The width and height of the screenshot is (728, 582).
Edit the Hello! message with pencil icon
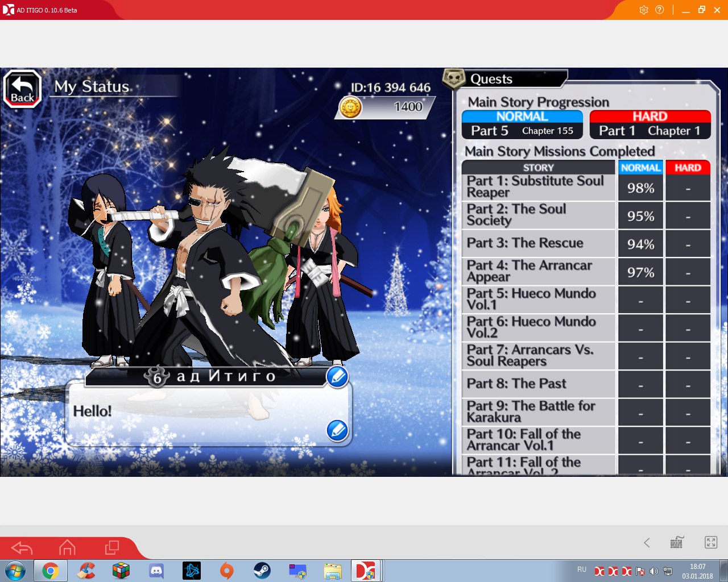[x=337, y=430]
